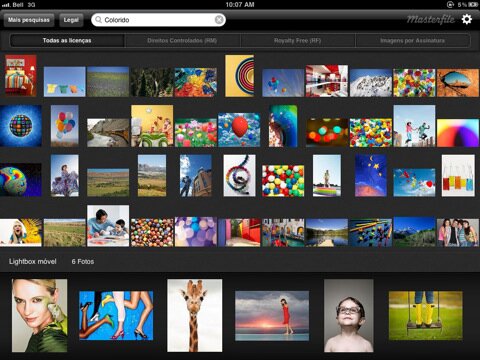Open the settings gear icon

pos(467,19)
